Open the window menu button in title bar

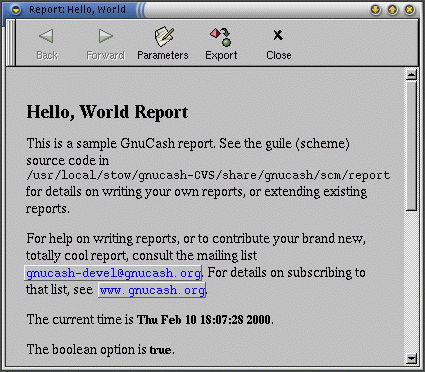click(x=15, y=10)
